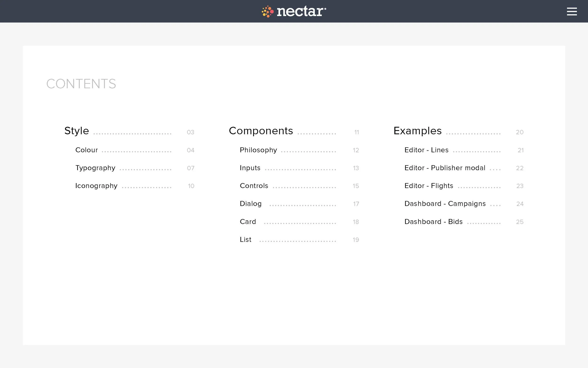Jump to the Card entry
Screen dimensions: 588x368
click(248, 222)
